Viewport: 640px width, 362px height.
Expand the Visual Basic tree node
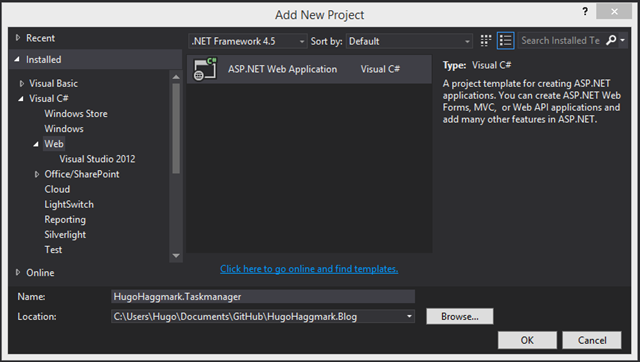tap(22, 84)
